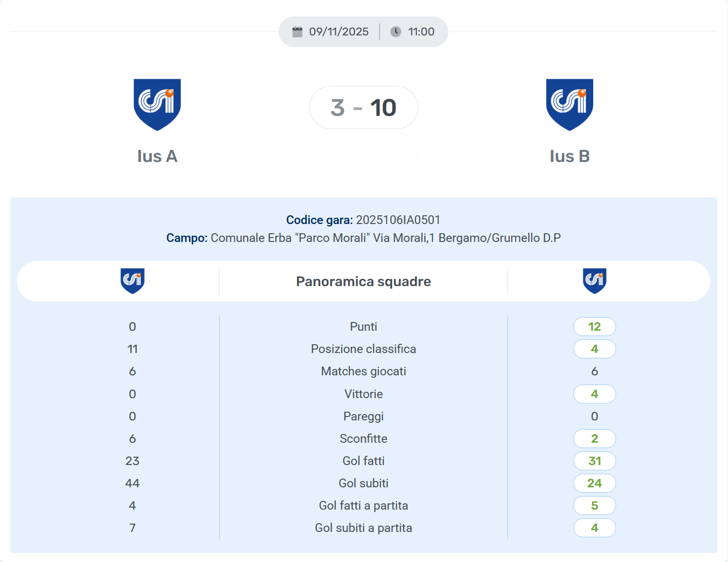Click the Punti badge showing 12
Screen dimensions: 728x562
pos(595,326)
